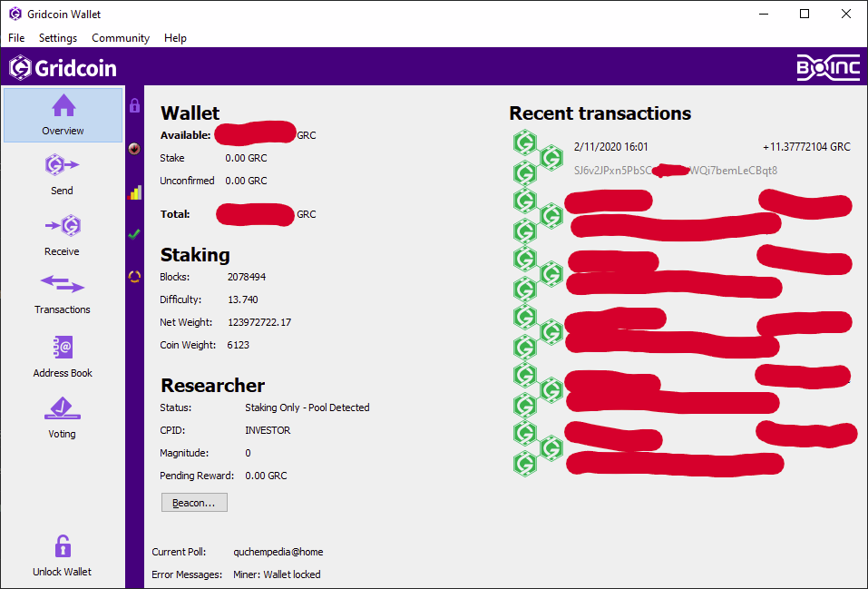This screenshot has width=868, height=589.
Task: Click the purple lock status icon
Action: click(134, 105)
